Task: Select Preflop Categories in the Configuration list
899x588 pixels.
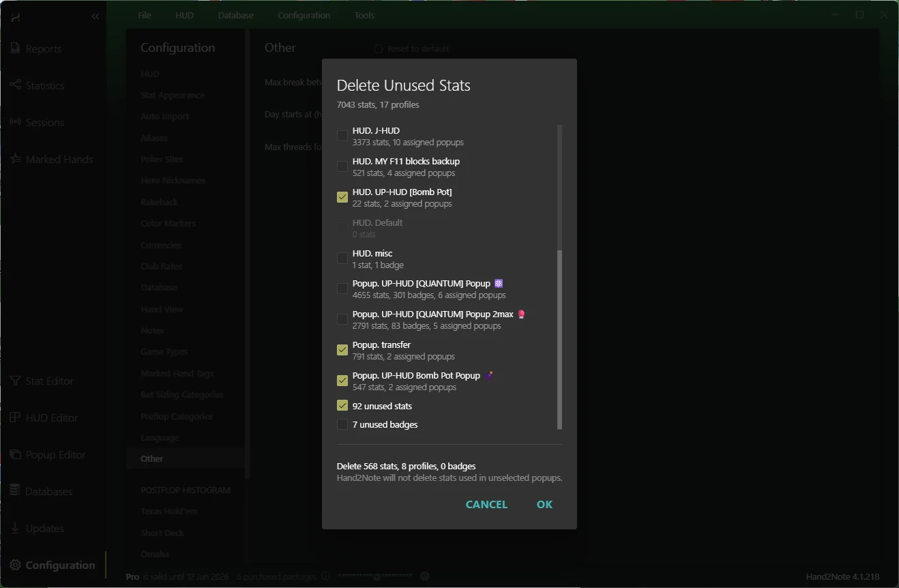Action: point(177,417)
